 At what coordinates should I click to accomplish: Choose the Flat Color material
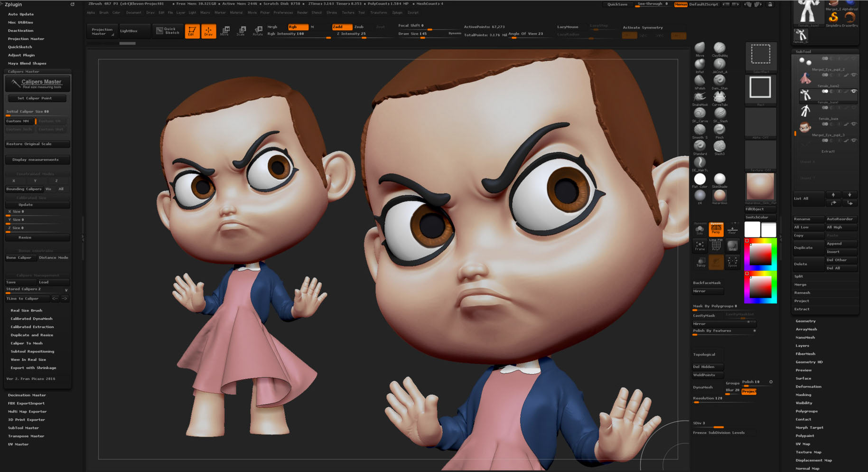(x=700, y=180)
